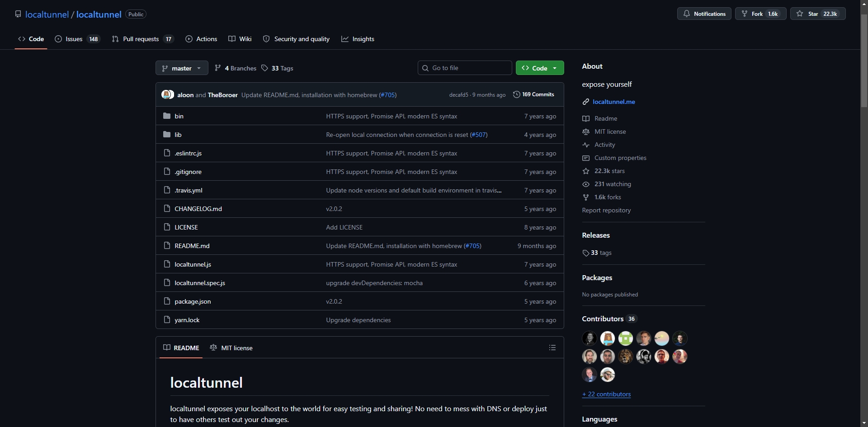This screenshot has height=427, width=868.
Task: Fork the localtunnel repository
Action: (760, 14)
